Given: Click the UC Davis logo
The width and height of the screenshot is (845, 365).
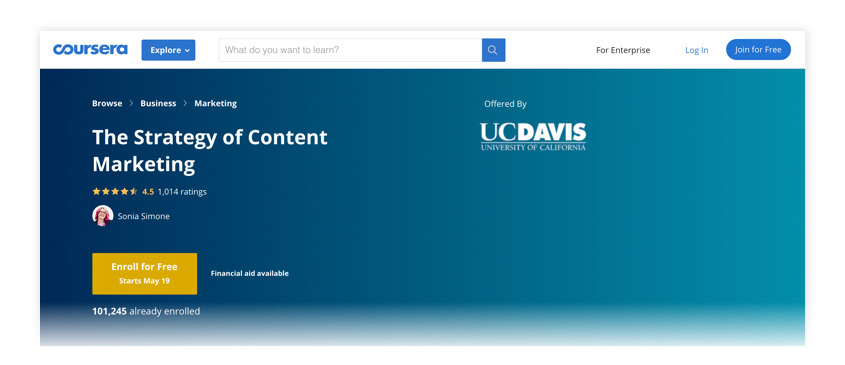Looking at the screenshot, I should [x=533, y=136].
